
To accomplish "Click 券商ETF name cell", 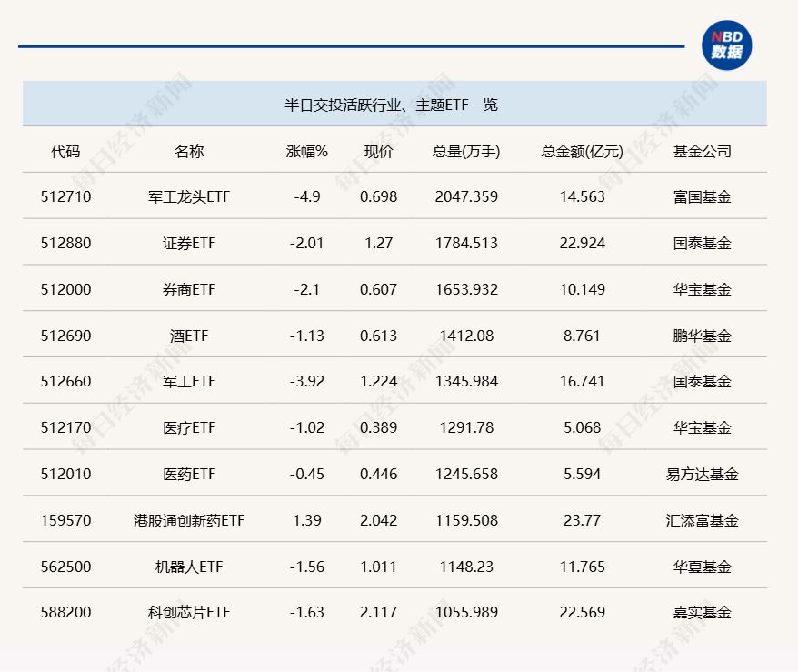I will tap(189, 289).
